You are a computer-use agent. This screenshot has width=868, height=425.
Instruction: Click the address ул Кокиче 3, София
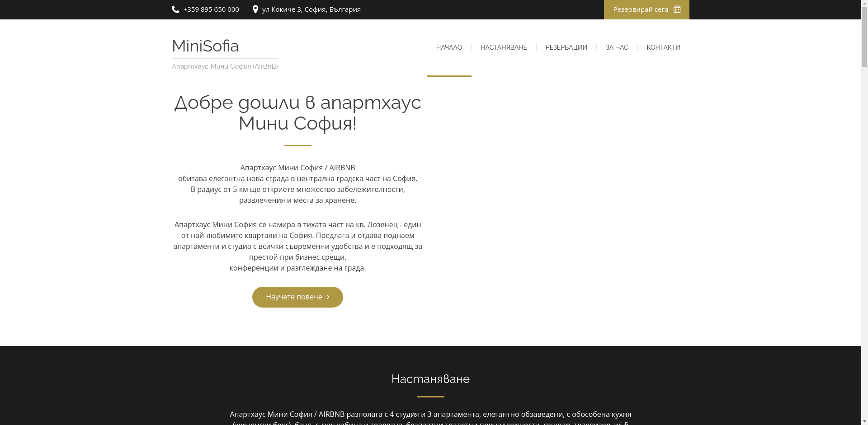point(311,9)
